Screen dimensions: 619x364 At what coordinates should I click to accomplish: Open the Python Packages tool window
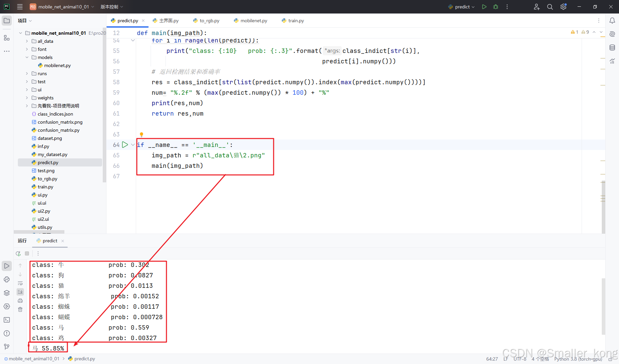click(7, 293)
